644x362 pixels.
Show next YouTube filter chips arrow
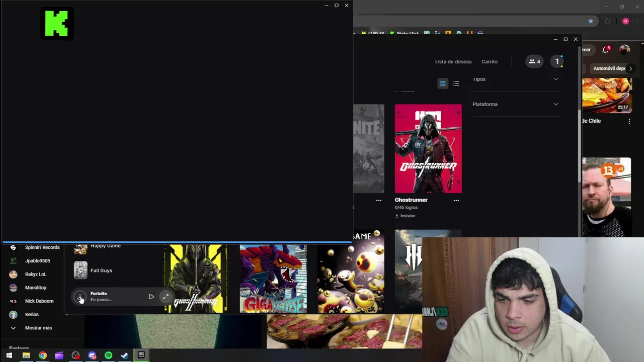[630, 68]
